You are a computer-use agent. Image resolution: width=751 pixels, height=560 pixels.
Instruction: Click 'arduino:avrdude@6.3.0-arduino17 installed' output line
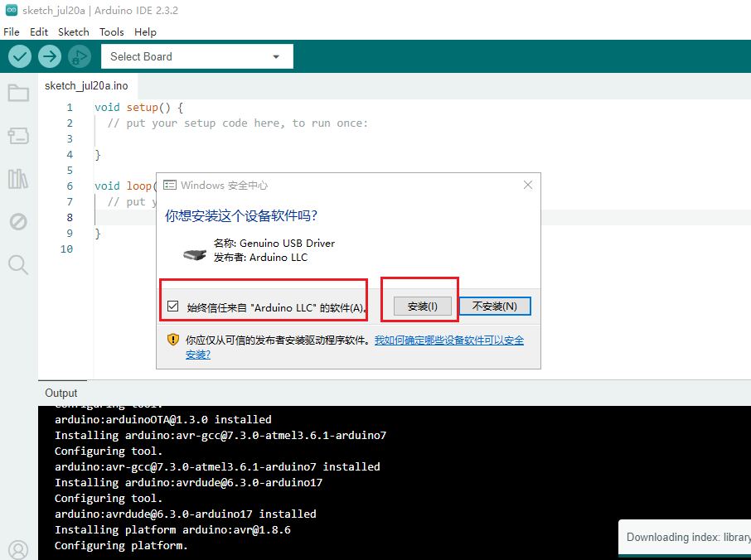click(x=186, y=514)
